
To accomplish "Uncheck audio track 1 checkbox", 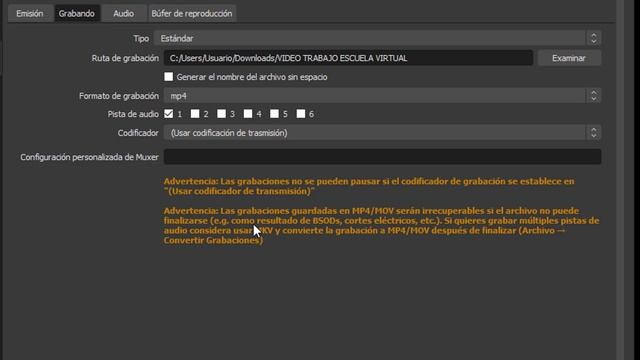I will (x=169, y=114).
